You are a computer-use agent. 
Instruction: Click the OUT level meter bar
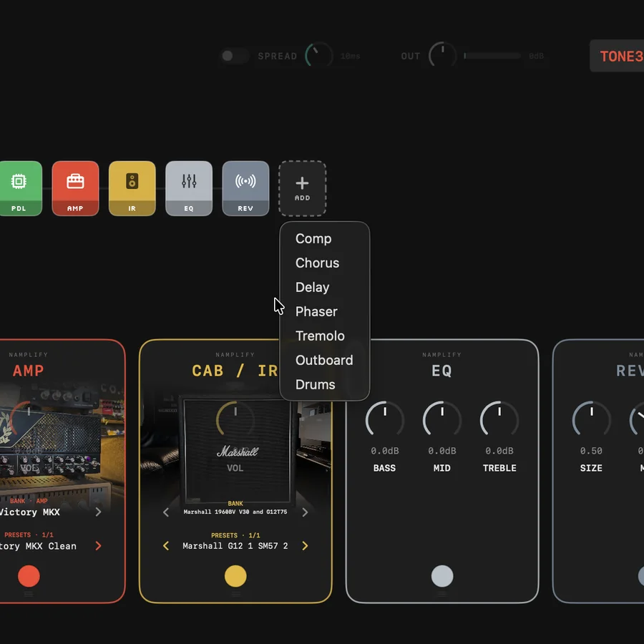[492, 56]
